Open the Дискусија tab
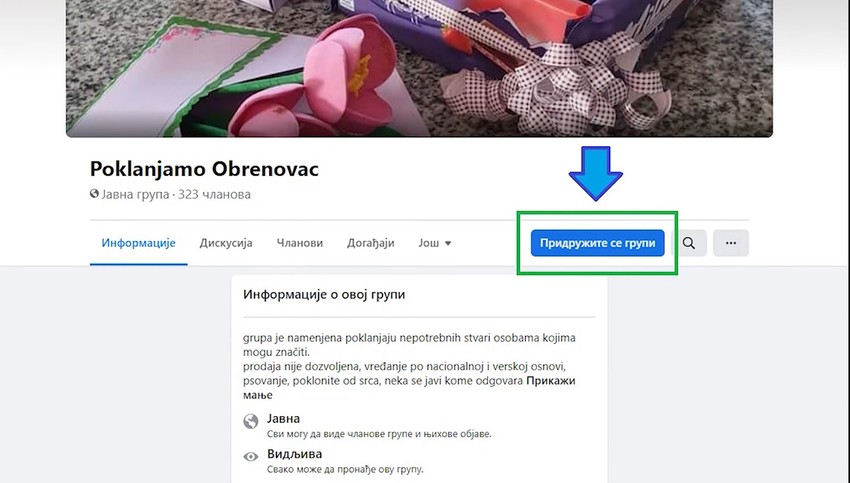 click(226, 243)
